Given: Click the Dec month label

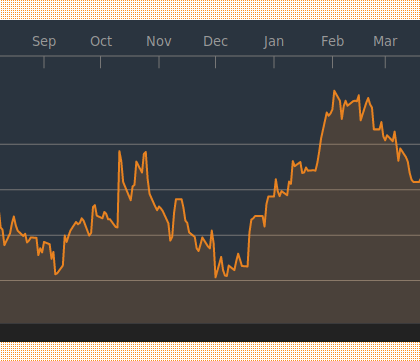Looking at the screenshot, I should (x=215, y=41).
